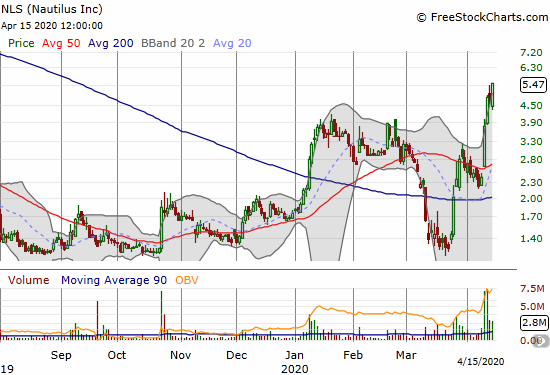The width and height of the screenshot is (550, 375).
Task: Click the 4/15/2020 date label
Action: (481, 361)
